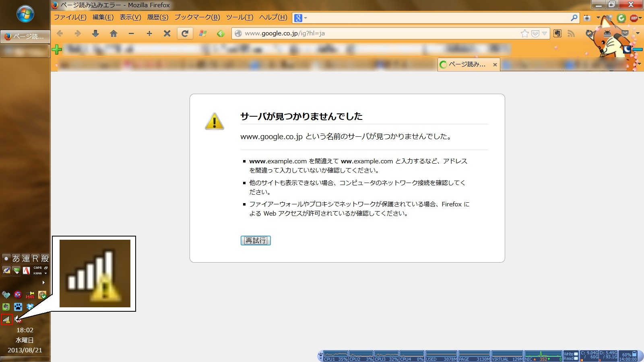
Task: Click the IME pad pen tool icon
Action: 6,271
